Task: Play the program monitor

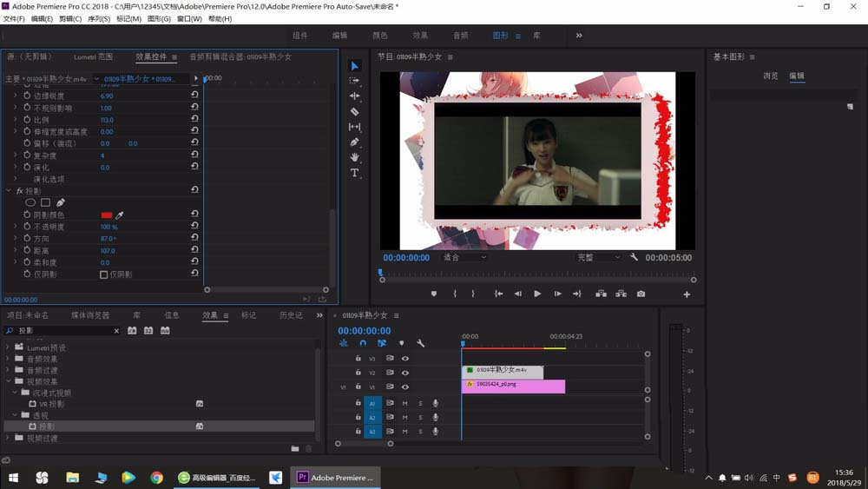Action: [x=537, y=294]
